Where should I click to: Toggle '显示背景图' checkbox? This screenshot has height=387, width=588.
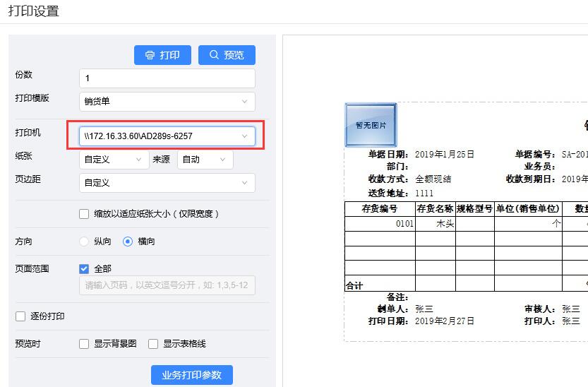tap(85, 344)
